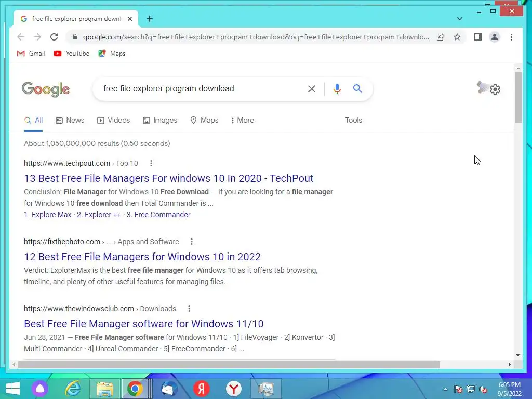532x399 pixels.
Task: Switch to Images results tab
Action: tap(160, 121)
